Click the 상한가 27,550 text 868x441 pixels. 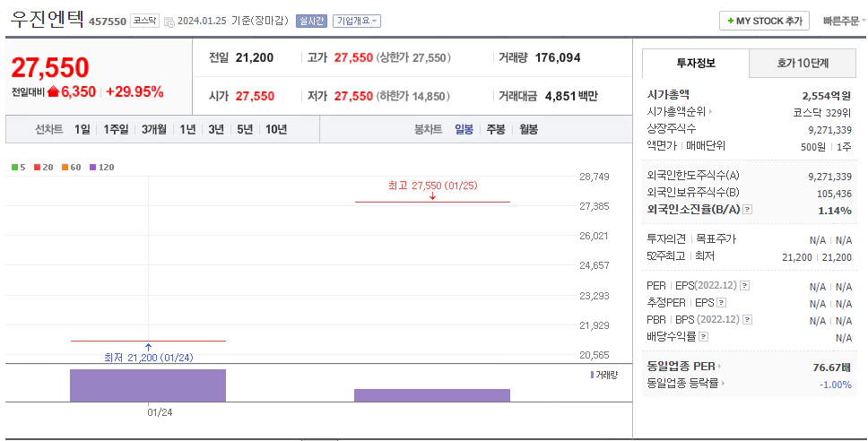[x=413, y=57]
